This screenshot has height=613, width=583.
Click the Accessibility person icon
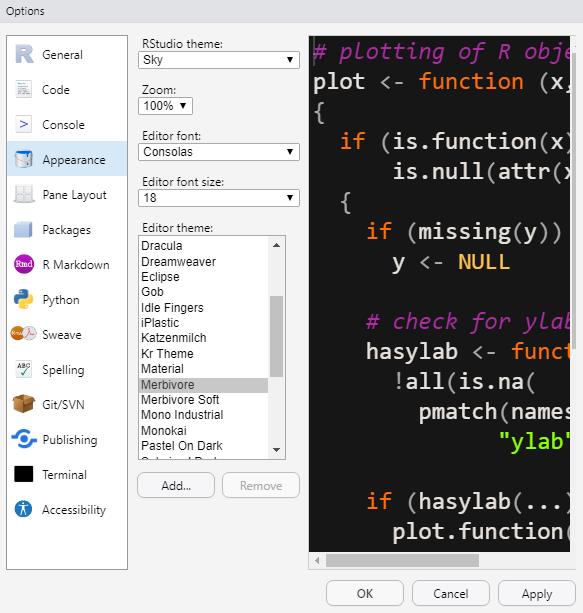click(23, 509)
